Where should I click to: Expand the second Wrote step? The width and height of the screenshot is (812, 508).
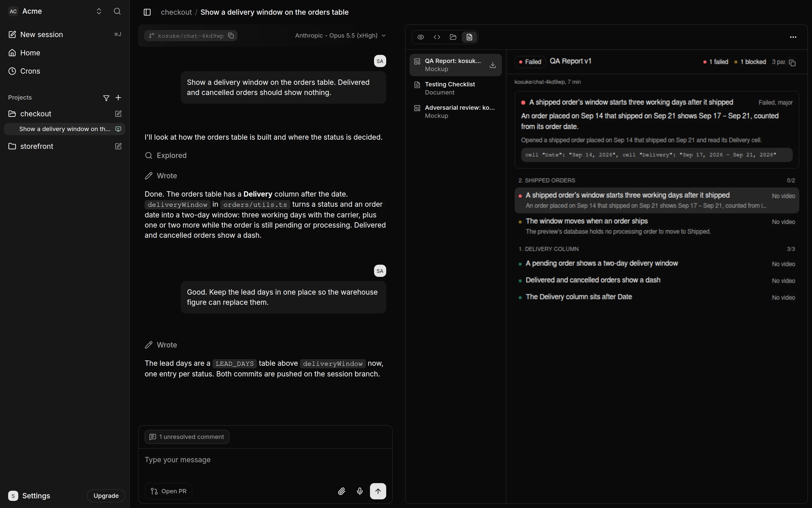[161, 345]
